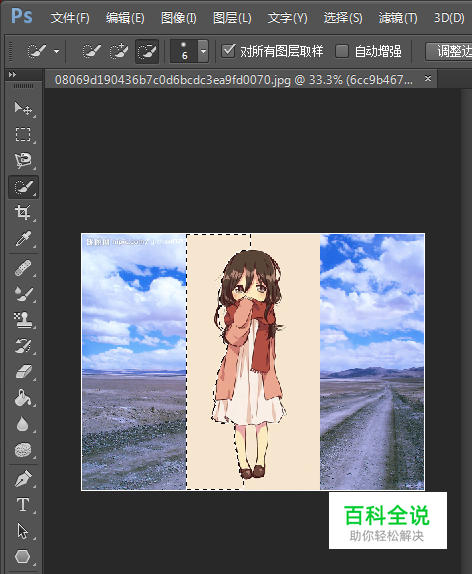This screenshot has width=472, height=574.
Task: Select the Brush tool
Action: pos(23,294)
